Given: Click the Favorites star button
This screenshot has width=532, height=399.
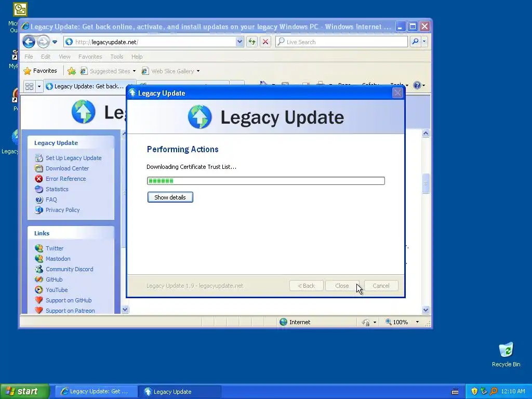Looking at the screenshot, I should (x=40, y=71).
